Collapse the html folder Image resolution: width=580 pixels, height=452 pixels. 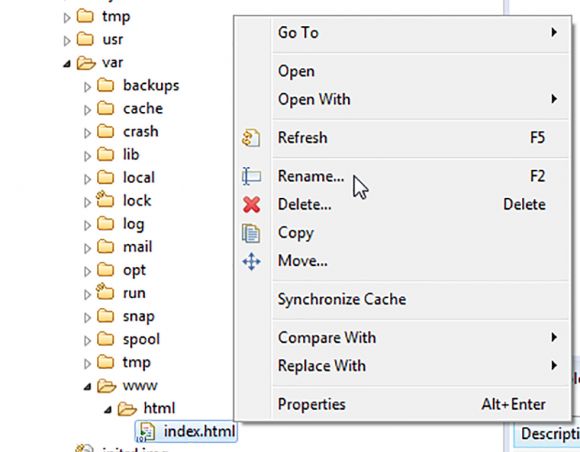(x=108, y=410)
